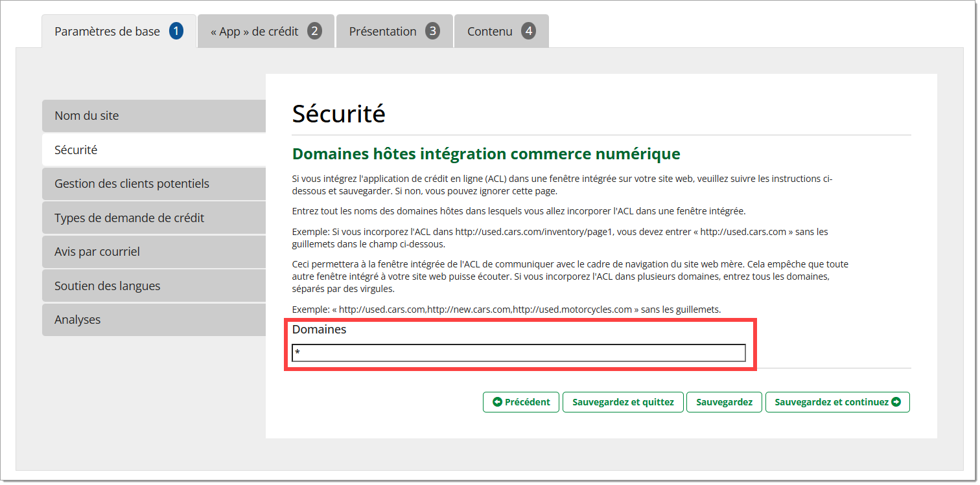Select Soutien des langues in the sidebar
The image size is (980, 485).
[x=154, y=286]
